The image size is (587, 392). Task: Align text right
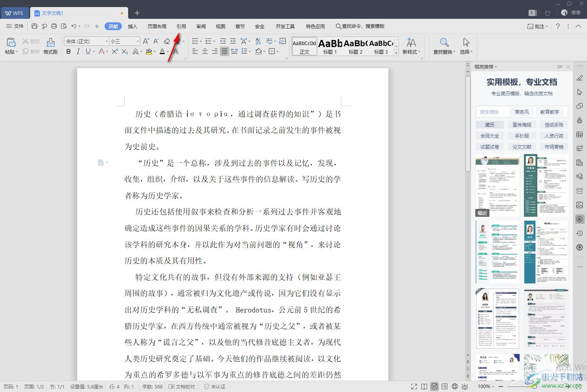click(x=214, y=51)
